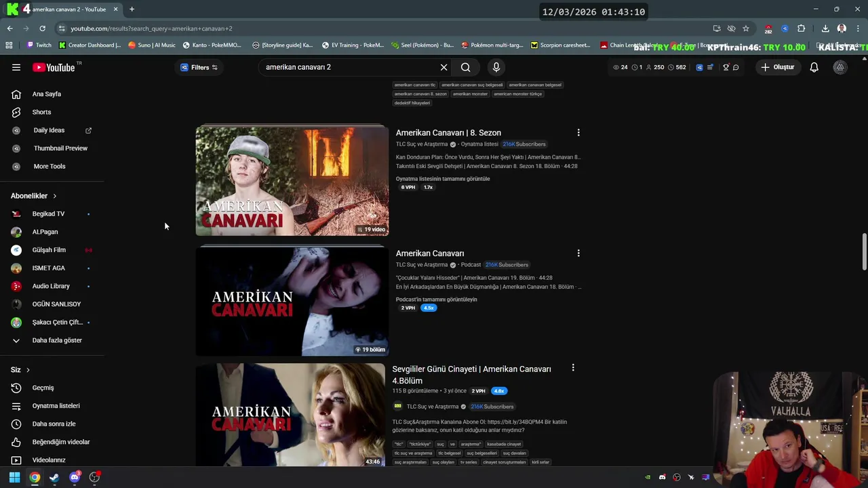Open Chrome three-dot menu
The image size is (868, 488).
tap(858, 28)
